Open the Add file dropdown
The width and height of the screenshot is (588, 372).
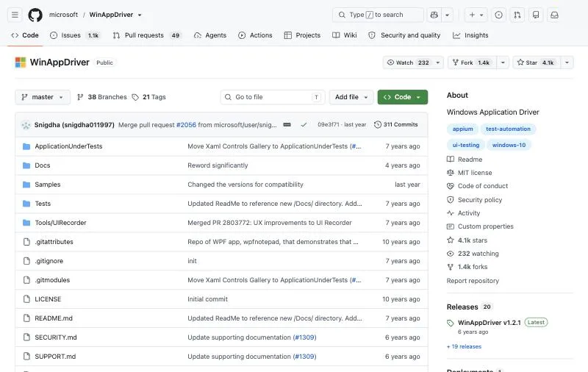[351, 97]
